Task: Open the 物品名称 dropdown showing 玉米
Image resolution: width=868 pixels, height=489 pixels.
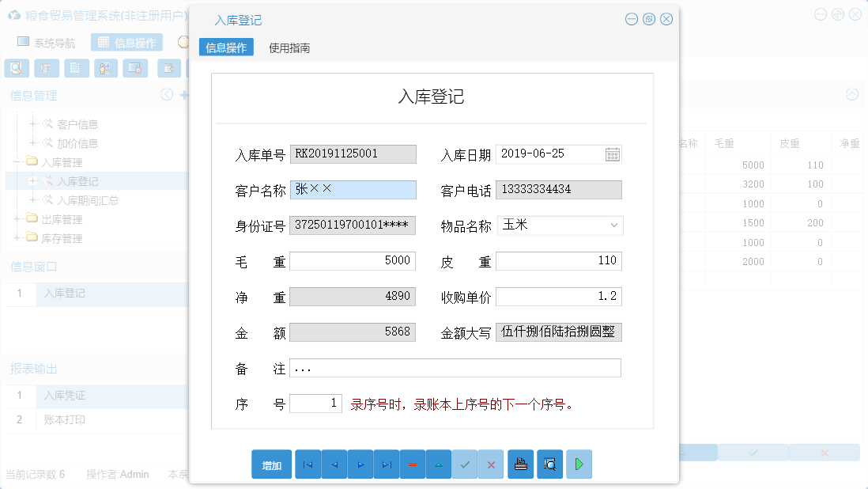Action: (x=616, y=226)
